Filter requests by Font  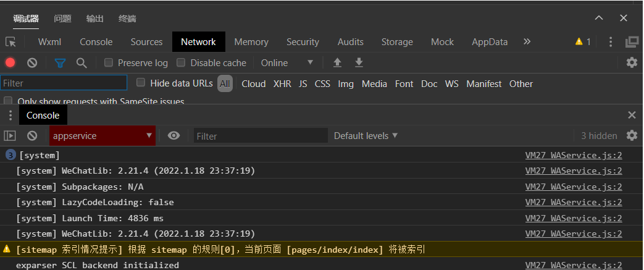pyautogui.click(x=404, y=84)
